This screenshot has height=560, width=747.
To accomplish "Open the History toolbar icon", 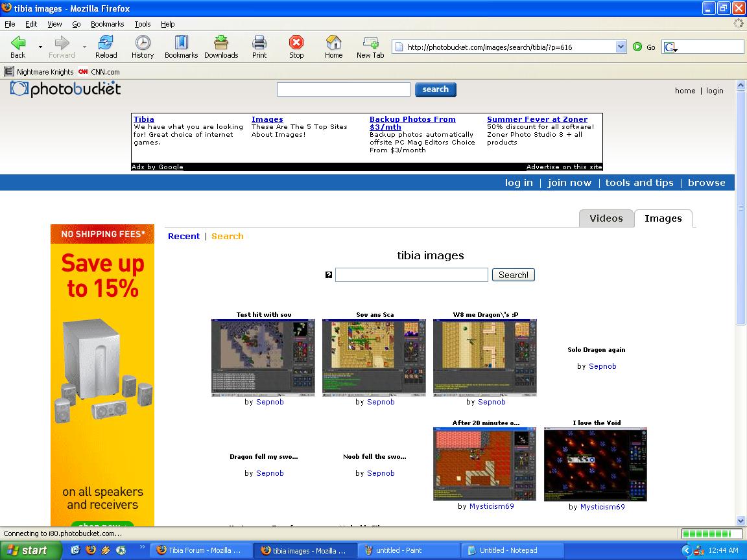I will (x=143, y=43).
